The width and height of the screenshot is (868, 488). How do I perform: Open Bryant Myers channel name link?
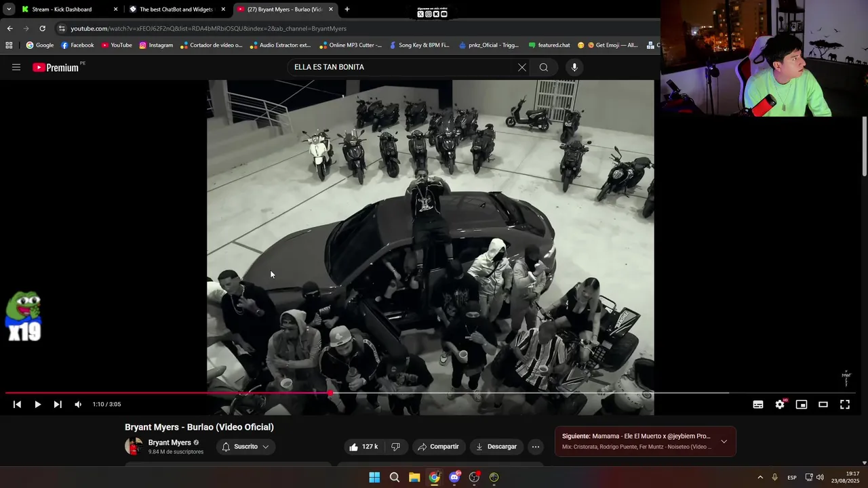[170, 443]
